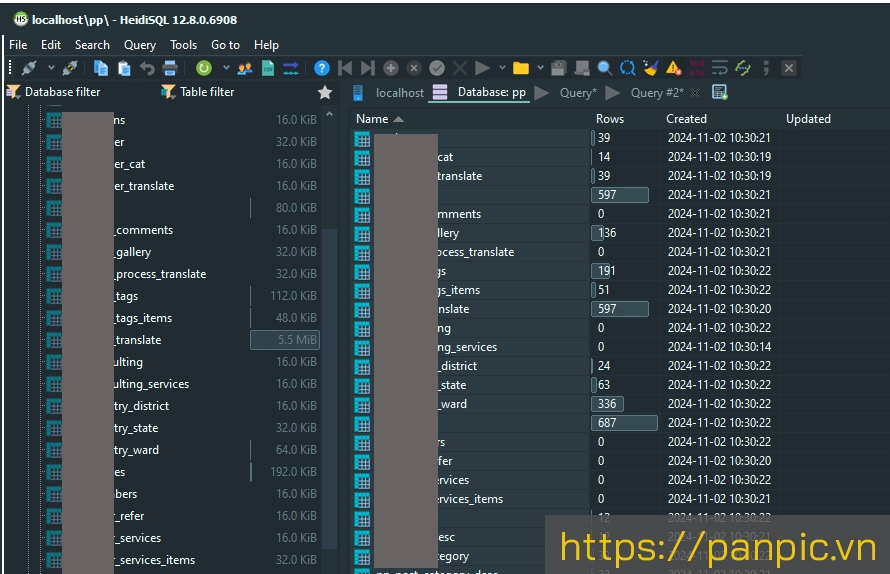Toggle the binary 100/010 BLOB as hex icon
Viewport: 890px width, 574px height.
[697, 68]
